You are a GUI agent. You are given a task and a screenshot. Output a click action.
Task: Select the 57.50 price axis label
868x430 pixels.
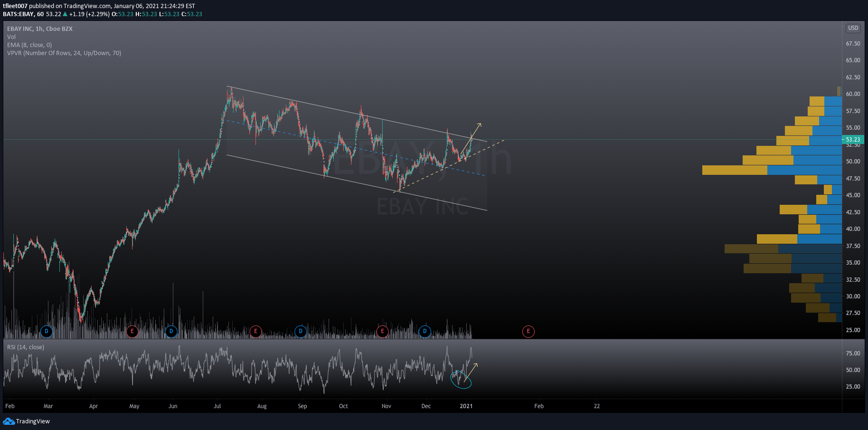click(853, 111)
